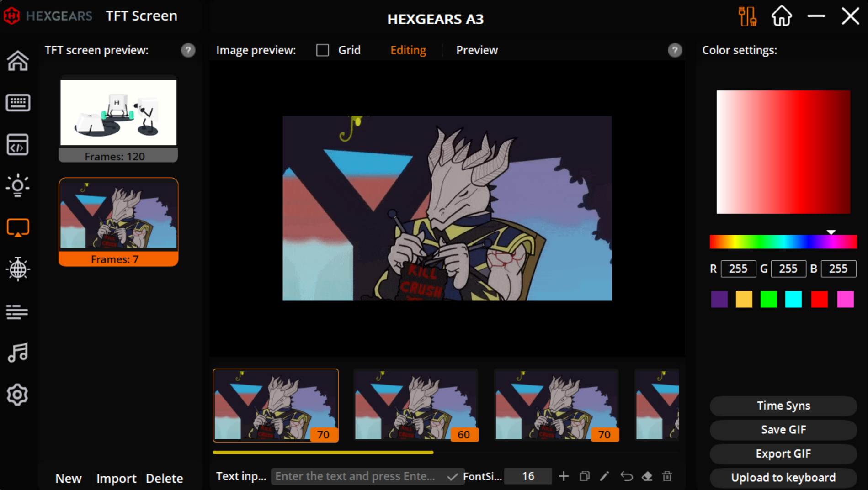The image size is (868, 490).
Task: Switch to Editing mode tab
Action: tap(408, 50)
